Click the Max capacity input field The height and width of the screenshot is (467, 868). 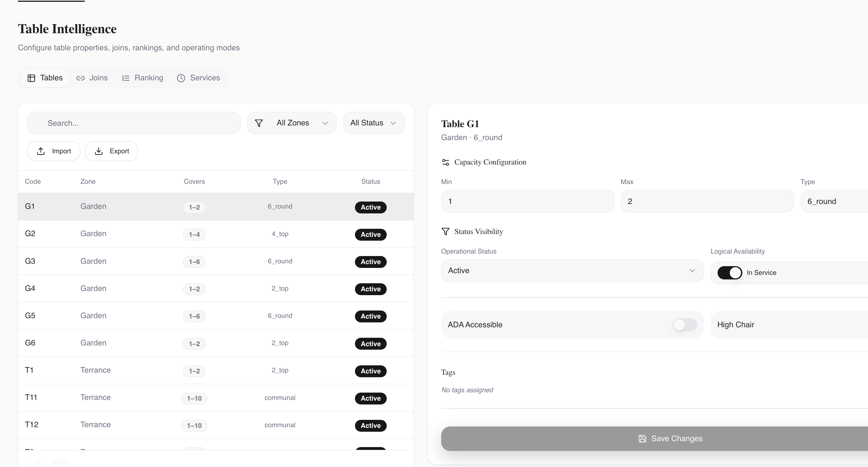point(707,201)
